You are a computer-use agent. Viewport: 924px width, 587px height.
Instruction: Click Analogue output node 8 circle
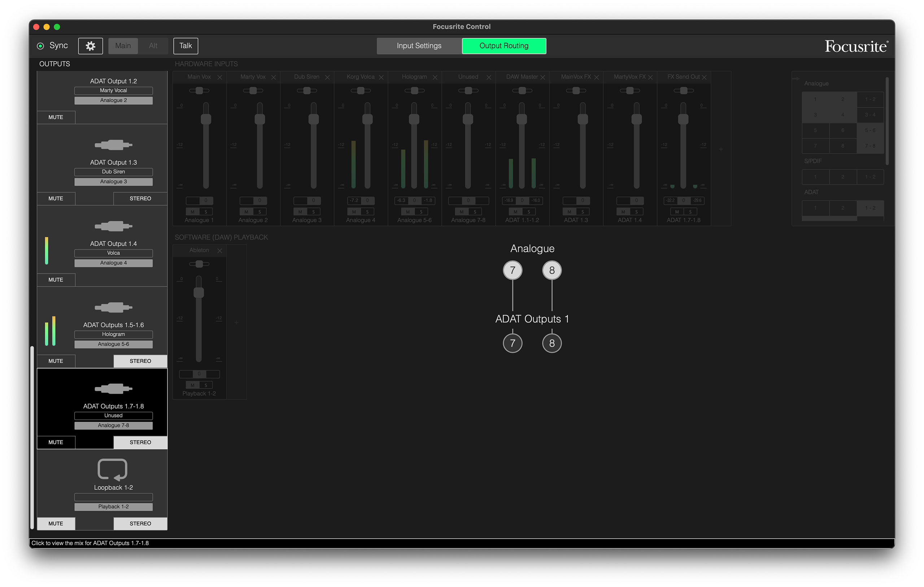552,270
